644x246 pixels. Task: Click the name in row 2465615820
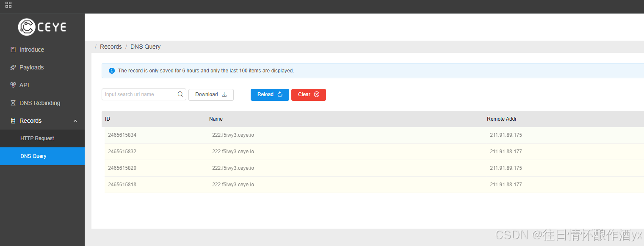[233, 168]
